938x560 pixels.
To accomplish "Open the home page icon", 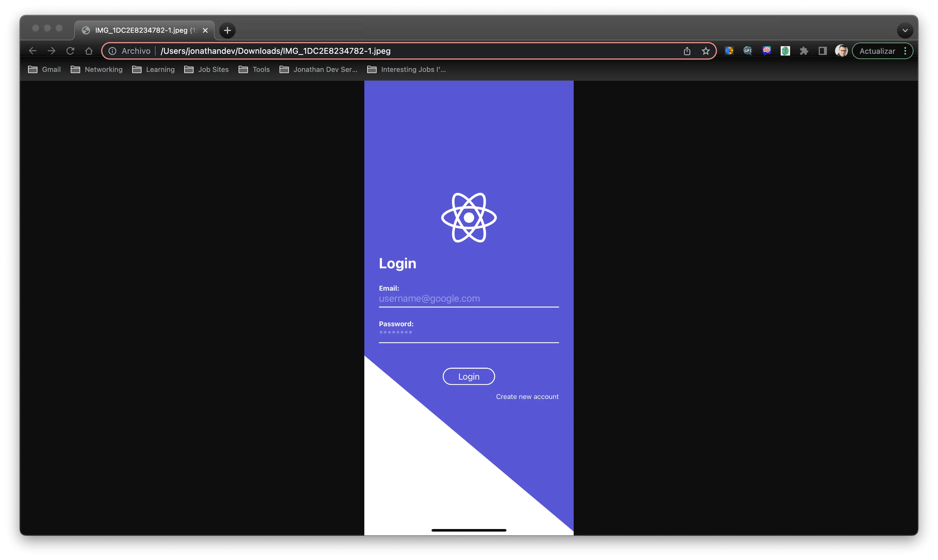I will 89,51.
